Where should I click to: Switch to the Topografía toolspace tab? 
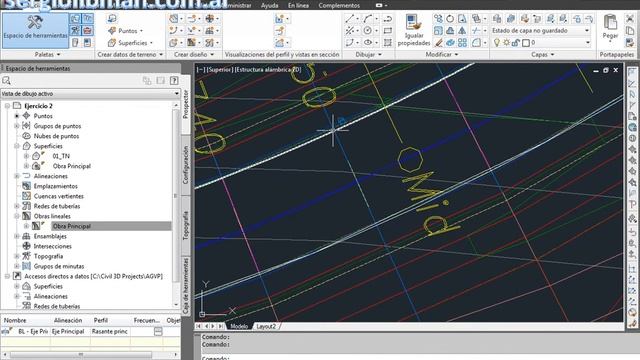186,225
